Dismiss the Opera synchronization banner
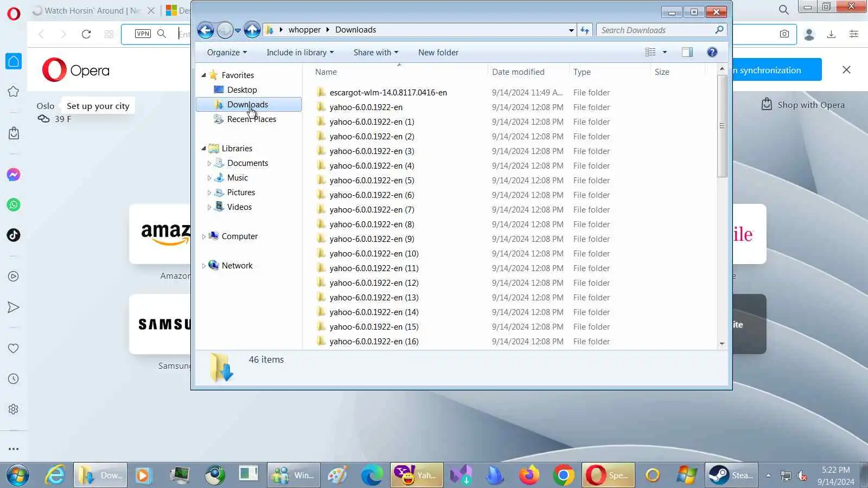This screenshot has height=488, width=868. point(846,70)
